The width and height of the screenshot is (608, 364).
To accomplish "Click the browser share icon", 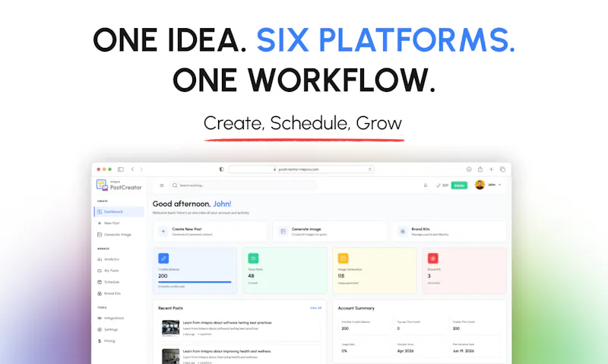I will tap(480, 169).
